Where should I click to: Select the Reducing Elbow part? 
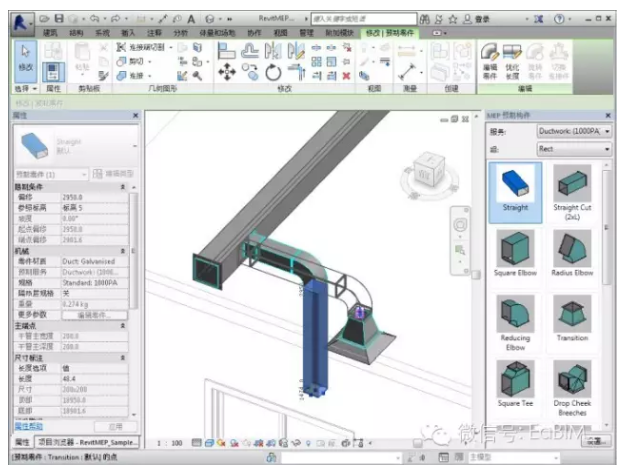515,323
